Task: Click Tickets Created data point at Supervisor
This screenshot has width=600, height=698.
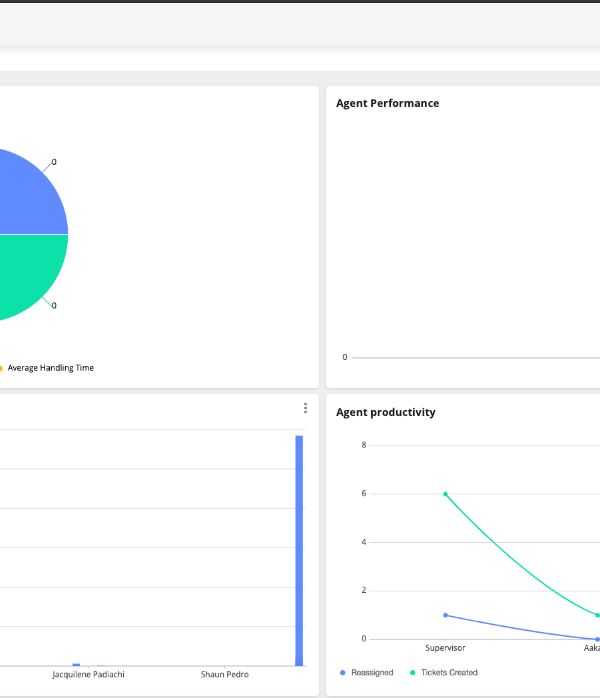Action: pyautogui.click(x=445, y=494)
